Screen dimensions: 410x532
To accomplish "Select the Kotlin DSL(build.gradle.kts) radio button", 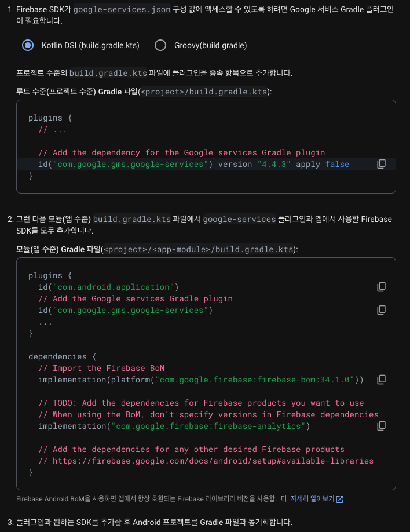I will point(28,45).
